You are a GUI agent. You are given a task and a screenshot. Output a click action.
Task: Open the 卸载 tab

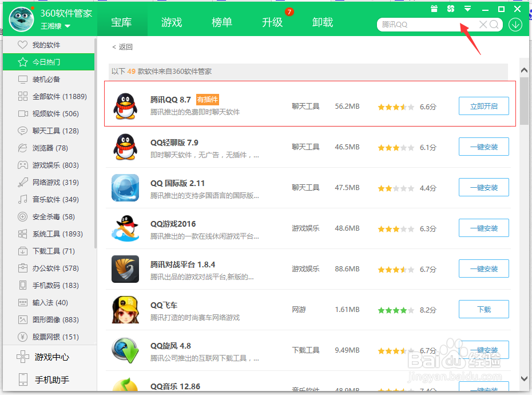322,22
